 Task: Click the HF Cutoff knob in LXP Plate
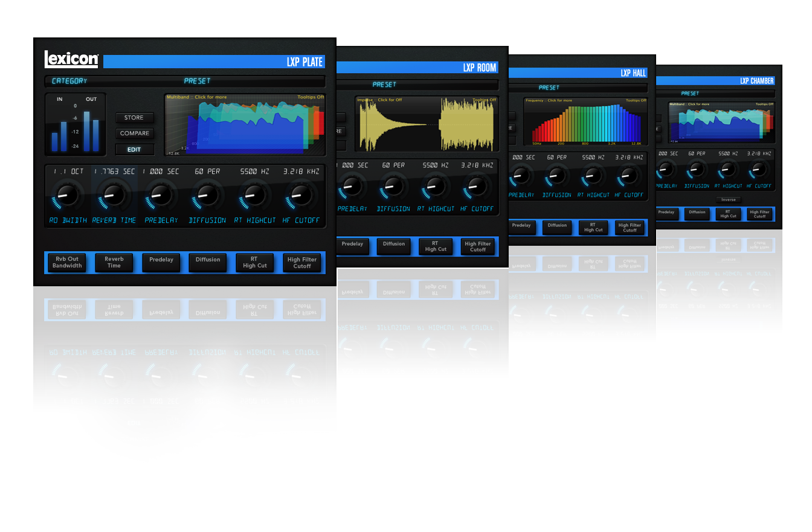(x=300, y=195)
